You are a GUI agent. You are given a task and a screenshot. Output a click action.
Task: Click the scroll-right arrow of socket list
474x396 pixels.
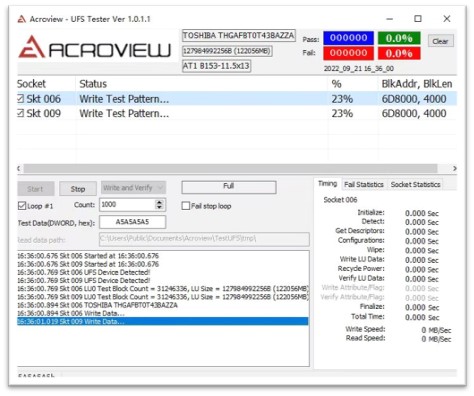[454, 168]
